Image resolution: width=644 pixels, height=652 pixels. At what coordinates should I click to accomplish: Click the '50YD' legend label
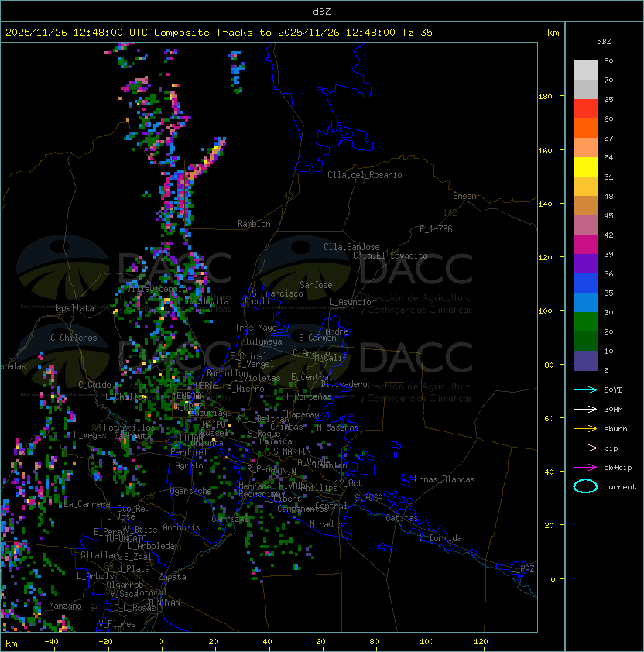click(613, 390)
